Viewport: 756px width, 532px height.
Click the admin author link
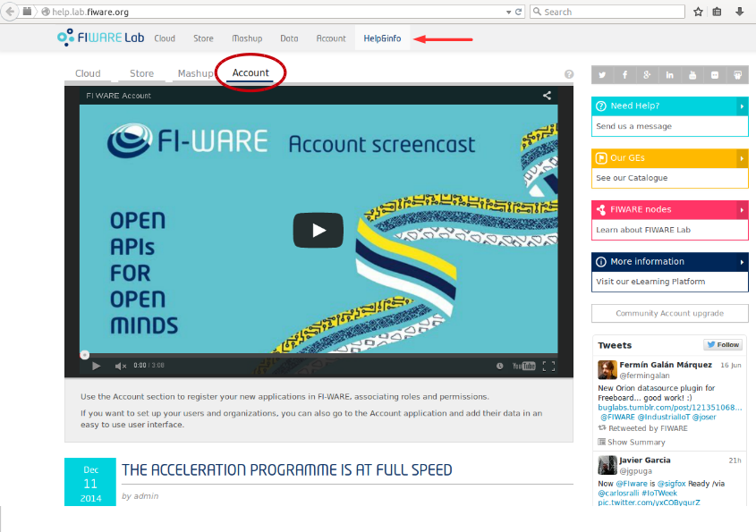148,496
